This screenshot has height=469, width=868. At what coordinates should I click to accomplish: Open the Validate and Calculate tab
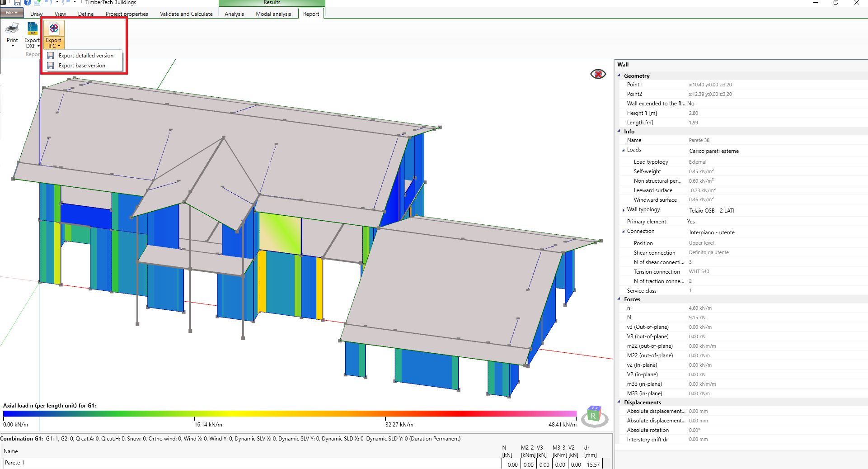pyautogui.click(x=186, y=14)
